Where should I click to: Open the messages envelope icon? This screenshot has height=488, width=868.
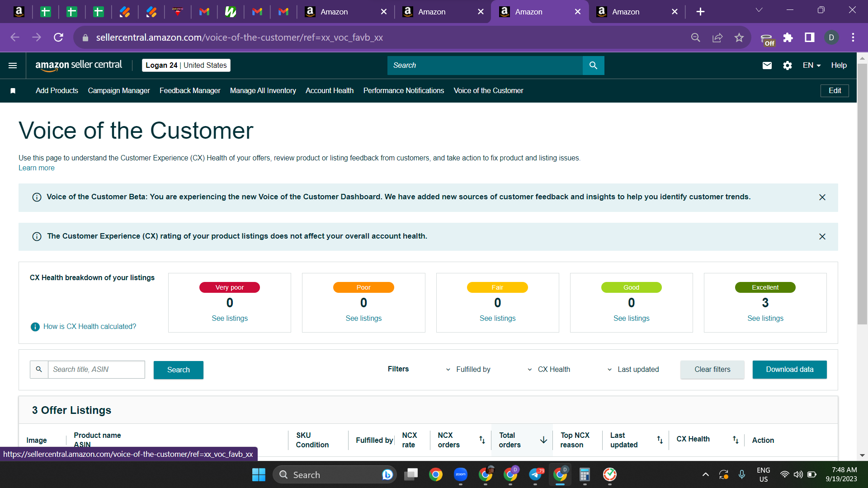tap(767, 66)
